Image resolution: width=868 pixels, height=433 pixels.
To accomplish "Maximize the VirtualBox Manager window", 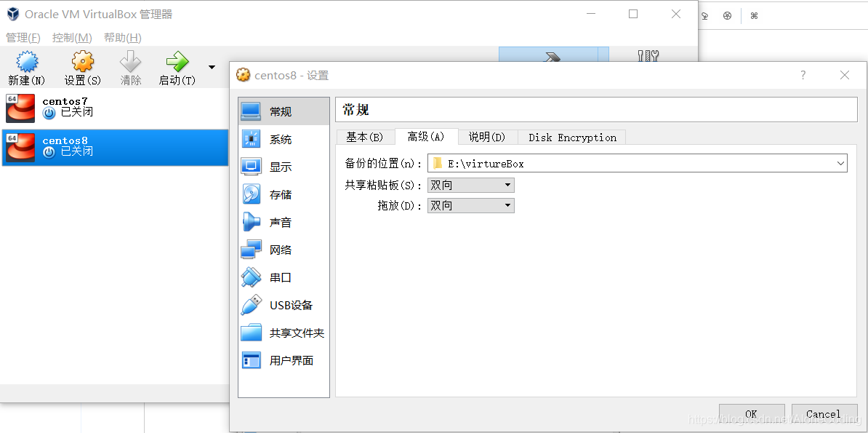I will tap(633, 15).
